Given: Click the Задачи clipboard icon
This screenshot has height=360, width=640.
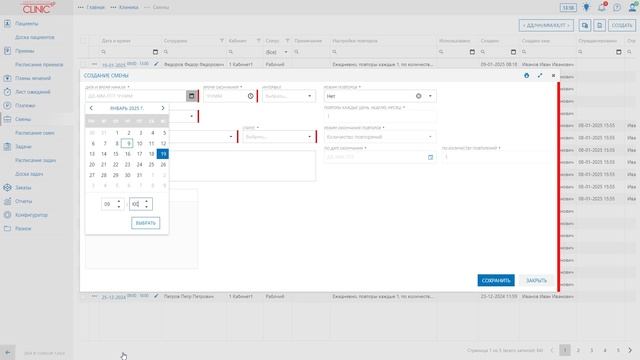Looking at the screenshot, I should pos(7,147).
